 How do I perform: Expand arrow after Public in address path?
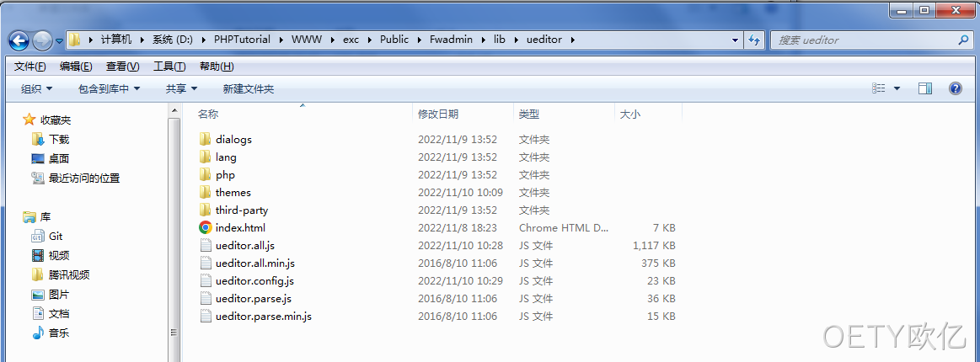tap(419, 40)
